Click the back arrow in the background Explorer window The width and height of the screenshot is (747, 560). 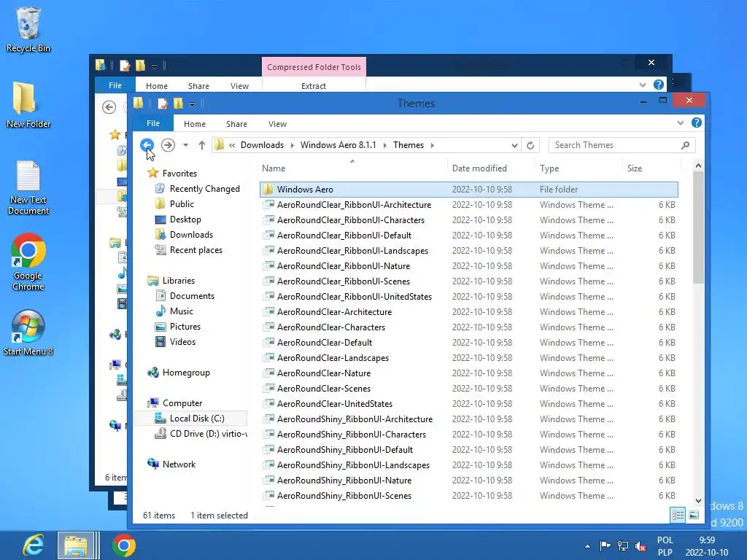(x=109, y=107)
